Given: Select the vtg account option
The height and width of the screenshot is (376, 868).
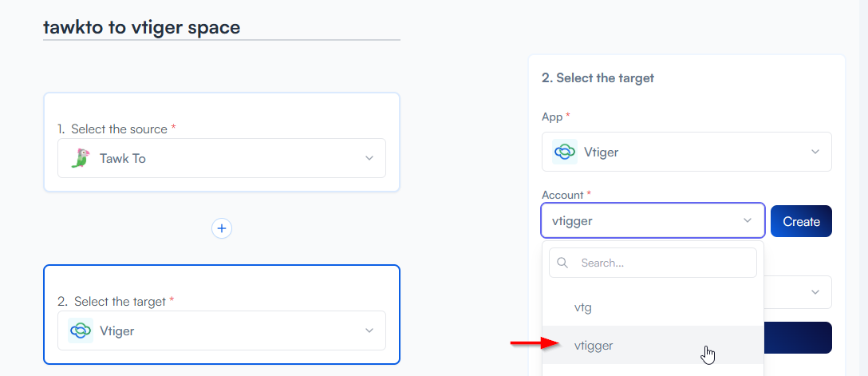Looking at the screenshot, I should pyautogui.click(x=583, y=307).
